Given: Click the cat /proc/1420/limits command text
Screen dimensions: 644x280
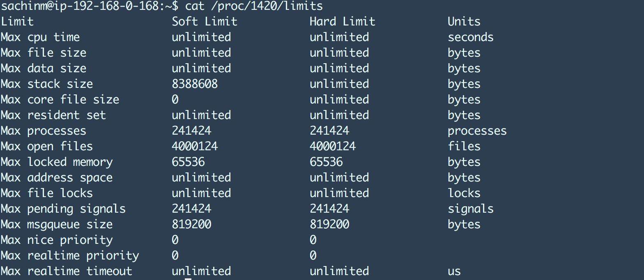Looking at the screenshot, I should click(x=254, y=6).
